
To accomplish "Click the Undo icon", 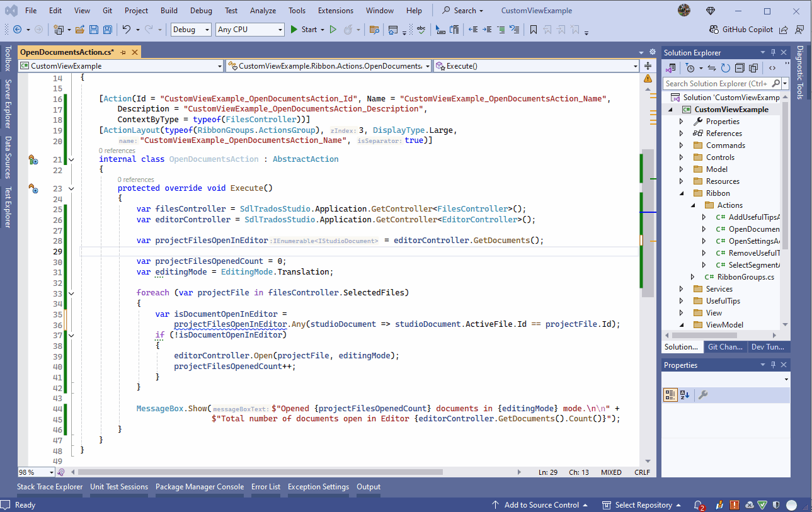I will coord(127,29).
